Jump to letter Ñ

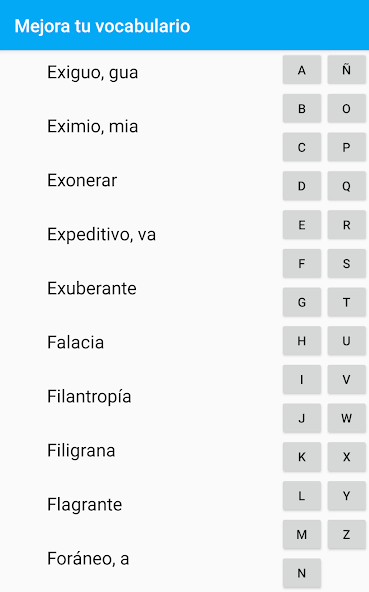346,70
